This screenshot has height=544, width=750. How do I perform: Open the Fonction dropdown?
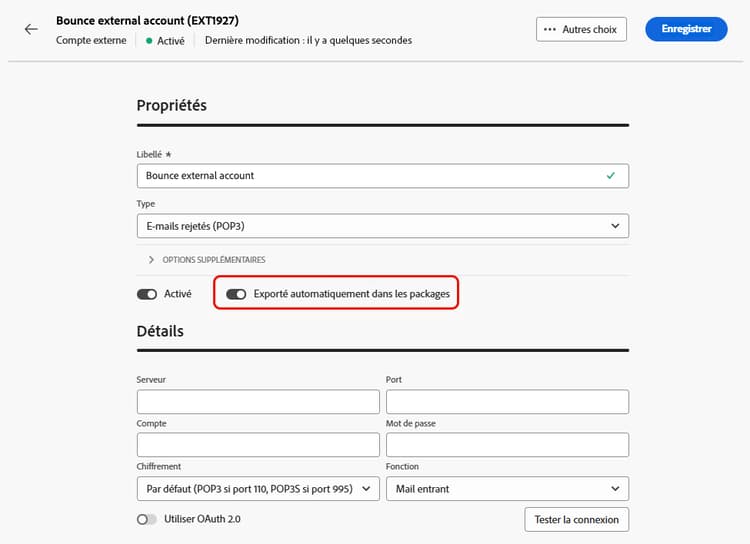point(506,489)
